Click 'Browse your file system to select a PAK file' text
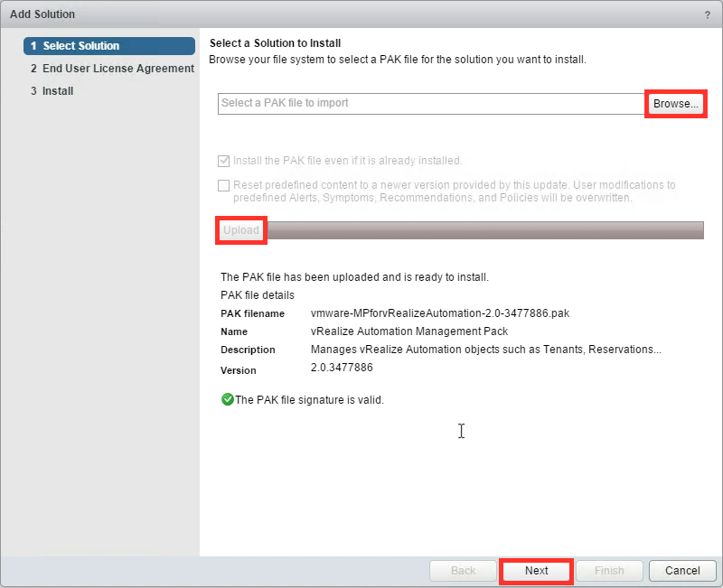Image resolution: width=723 pixels, height=588 pixels. click(x=398, y=60)
